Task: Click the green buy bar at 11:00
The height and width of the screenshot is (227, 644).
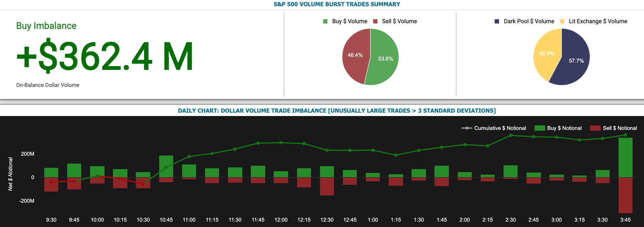Action: pos(189,171)
